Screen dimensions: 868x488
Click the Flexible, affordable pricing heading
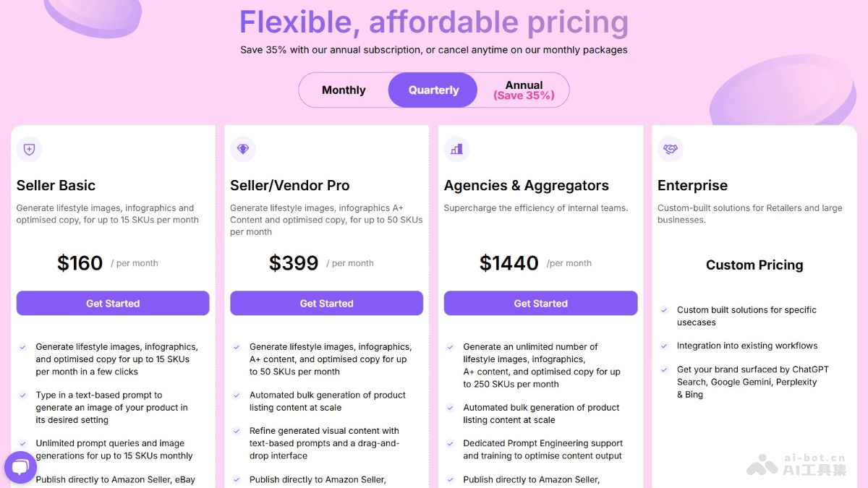(434, 22)
